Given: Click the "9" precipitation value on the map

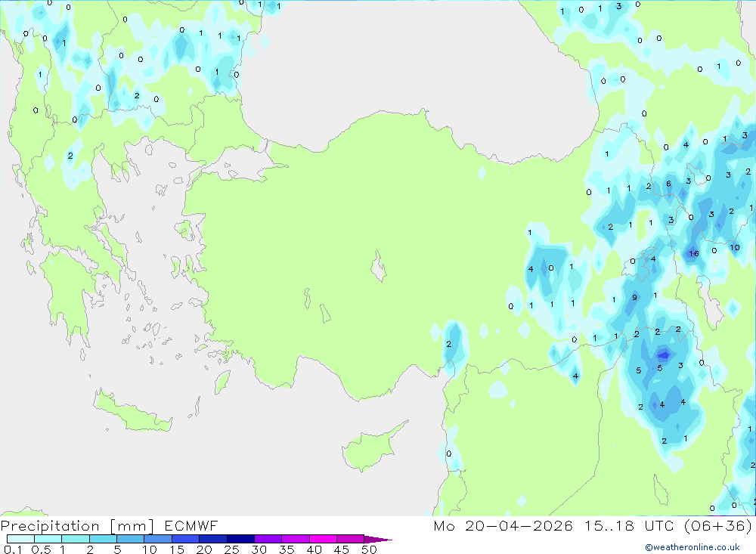Looking at the screenshot, I should [634, 298].
